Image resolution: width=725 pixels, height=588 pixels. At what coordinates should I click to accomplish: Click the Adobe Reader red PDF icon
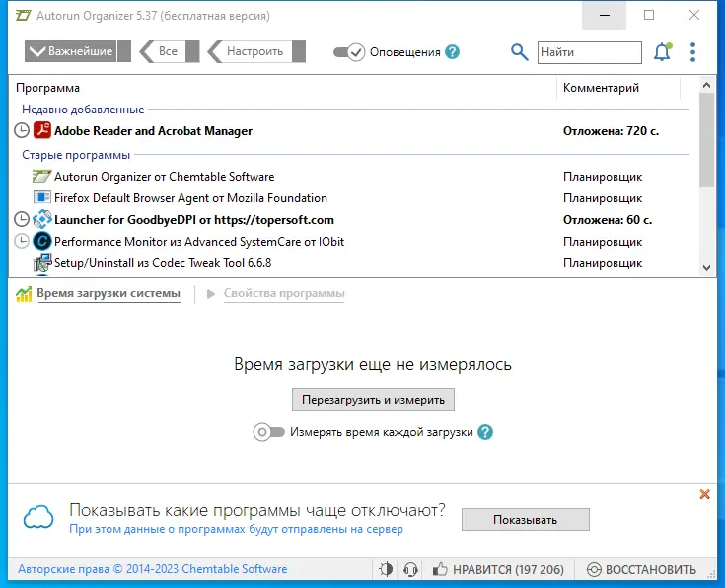tap(42, 130)
